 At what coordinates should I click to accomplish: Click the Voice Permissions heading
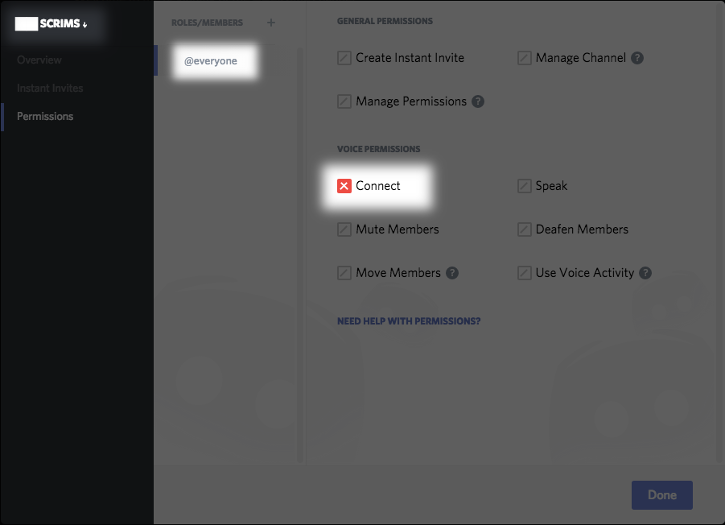click(x=379, y=149)
